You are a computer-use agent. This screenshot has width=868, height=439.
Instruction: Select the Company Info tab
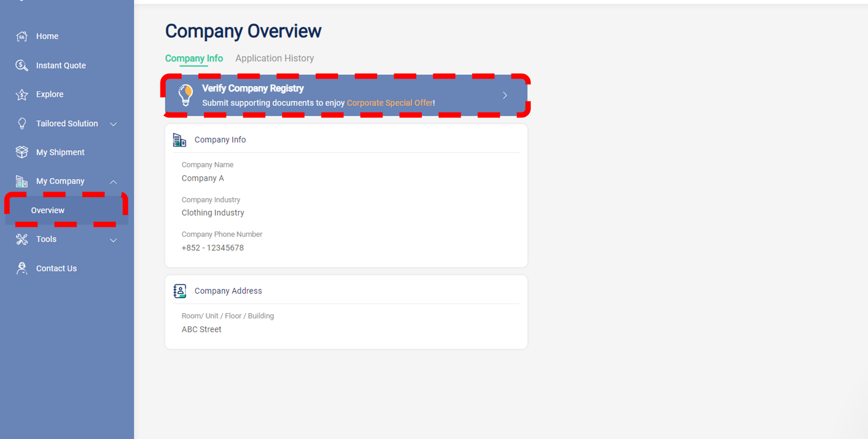tap(194, 58)
